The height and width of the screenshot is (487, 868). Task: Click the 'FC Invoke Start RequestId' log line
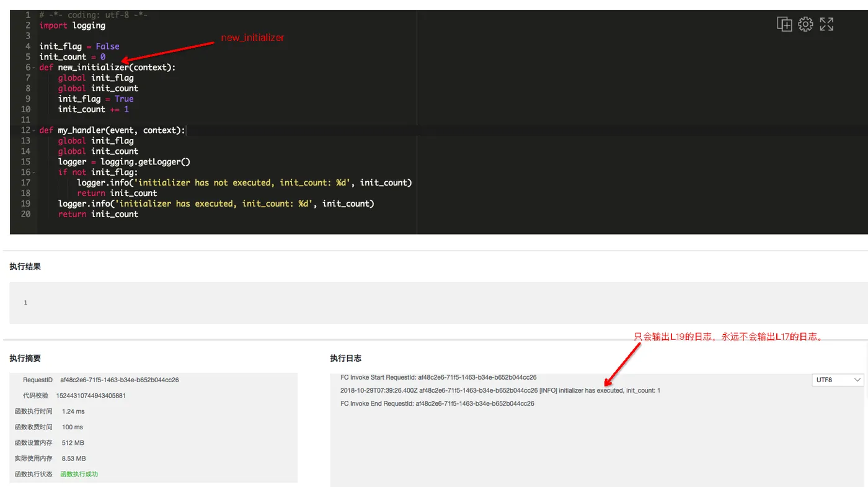pos(438,377)
